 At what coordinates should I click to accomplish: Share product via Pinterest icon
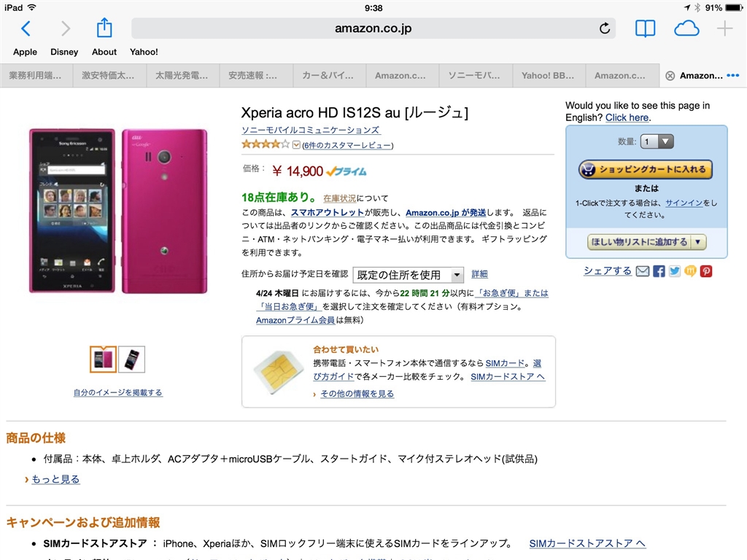point(706,271)
